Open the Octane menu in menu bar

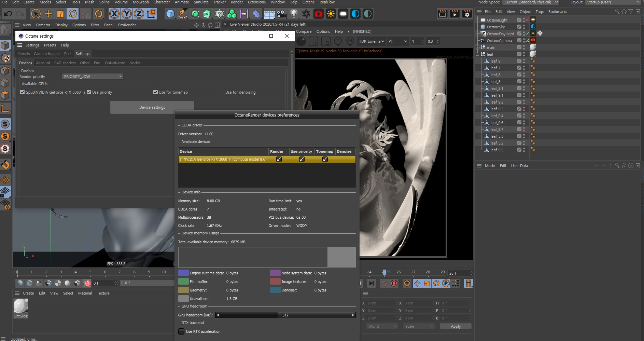pos(308,2)
